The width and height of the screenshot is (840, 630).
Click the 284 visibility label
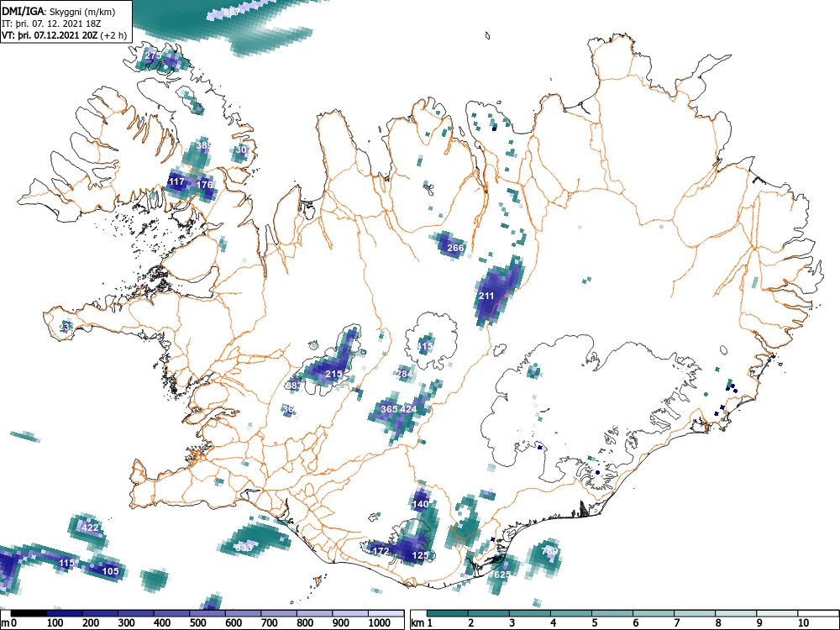pos(405,374)
